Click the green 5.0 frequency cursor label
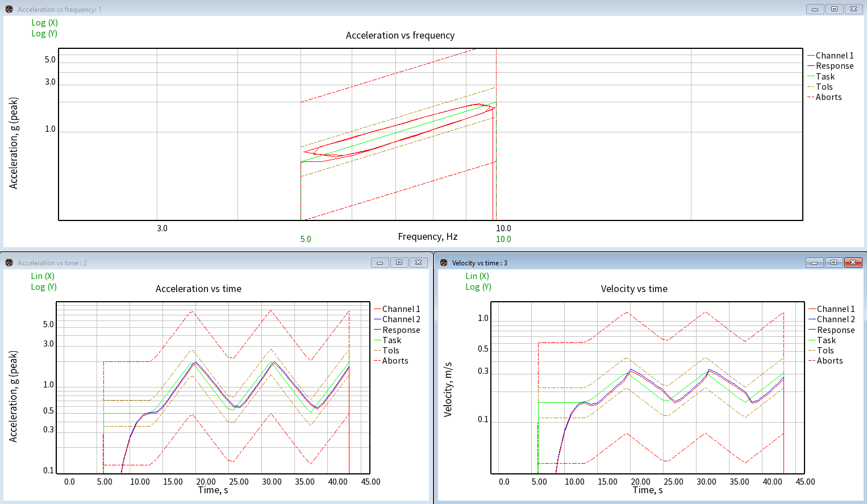 coord(306,239)
